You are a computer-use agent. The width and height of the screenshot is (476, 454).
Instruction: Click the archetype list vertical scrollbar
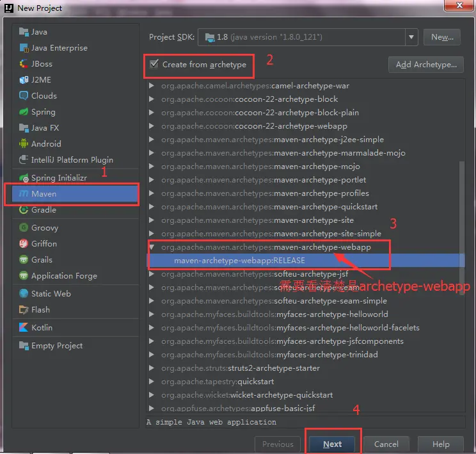click(462, 228)
